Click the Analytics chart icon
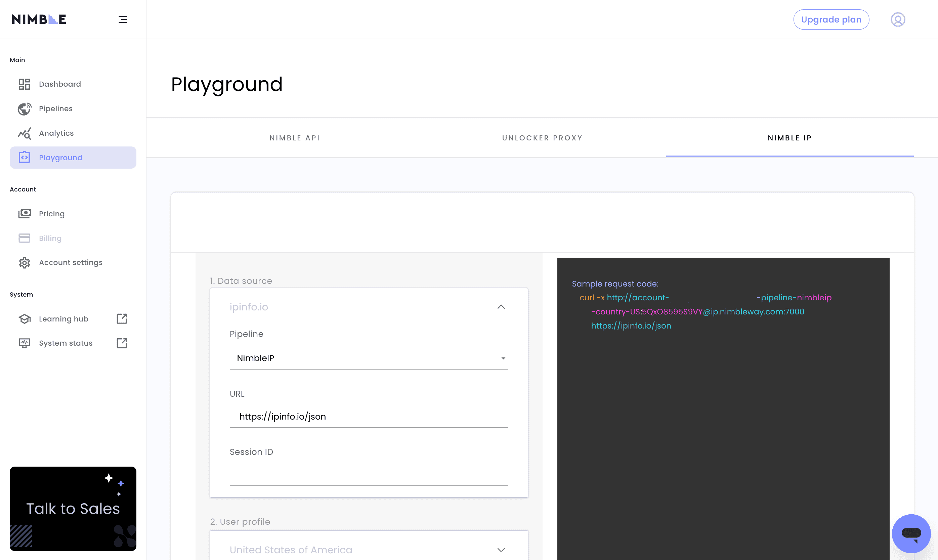This screenshot has height=560, width=938. 25,133
